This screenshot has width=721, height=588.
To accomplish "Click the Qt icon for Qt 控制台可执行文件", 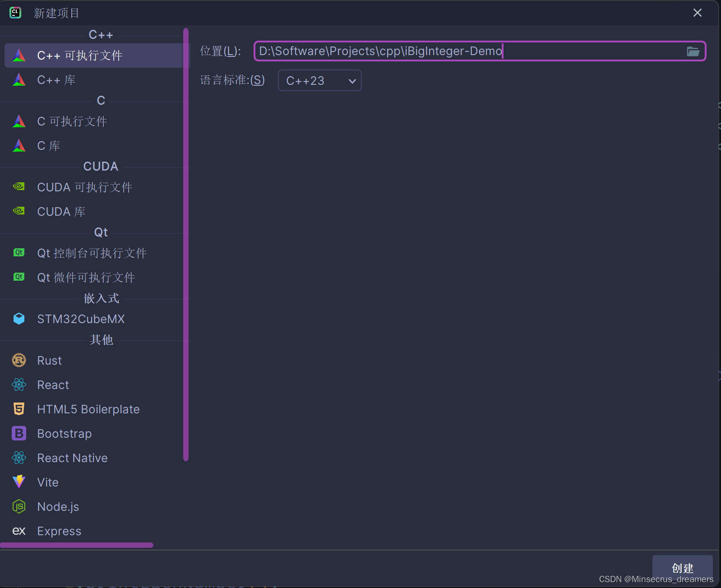I will coord(19,252).
